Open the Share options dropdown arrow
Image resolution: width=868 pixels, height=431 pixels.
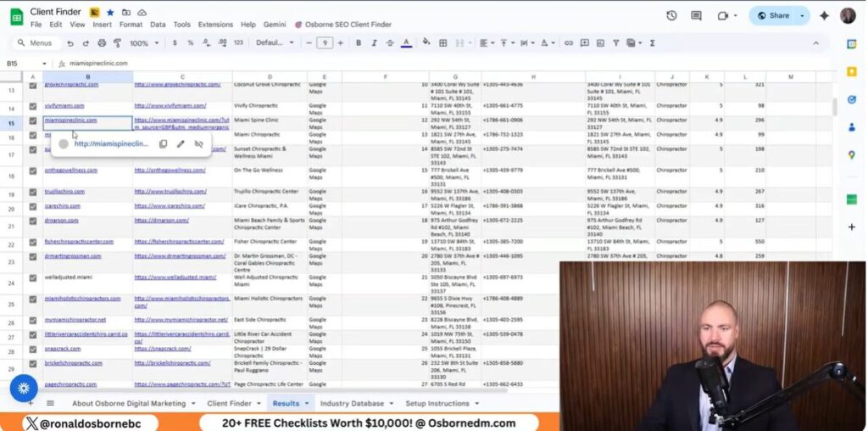click(802, 15)
